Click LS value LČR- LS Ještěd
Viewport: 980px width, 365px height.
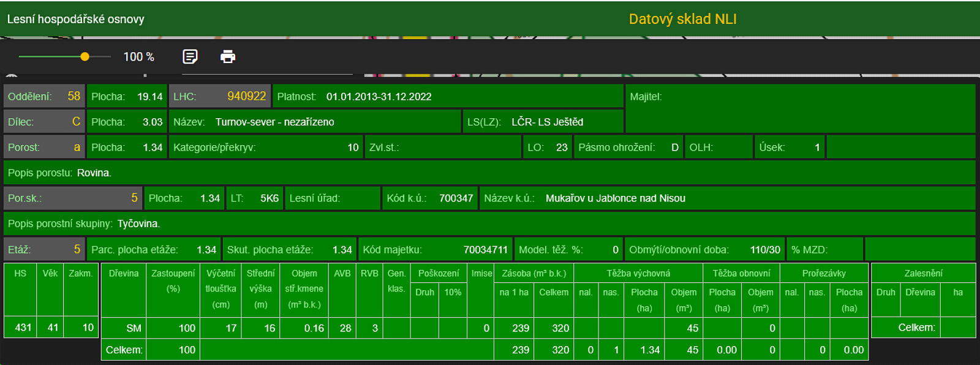point(547,122)
